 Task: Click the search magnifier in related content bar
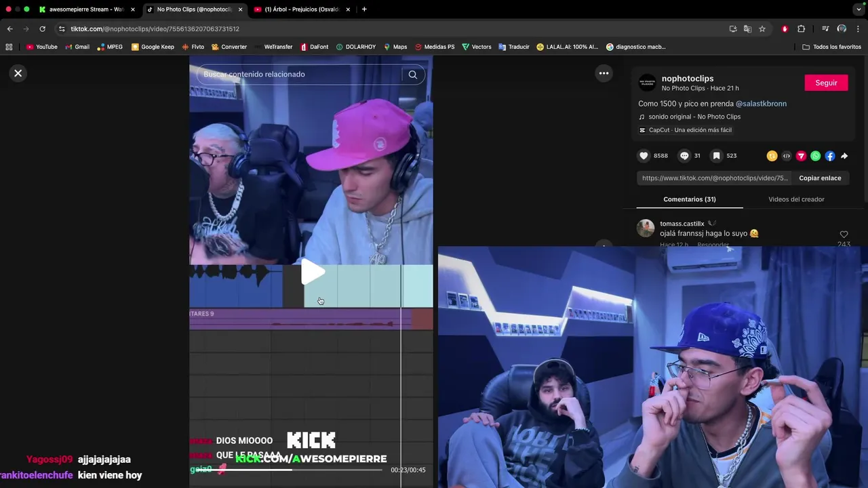coord(412,75)
